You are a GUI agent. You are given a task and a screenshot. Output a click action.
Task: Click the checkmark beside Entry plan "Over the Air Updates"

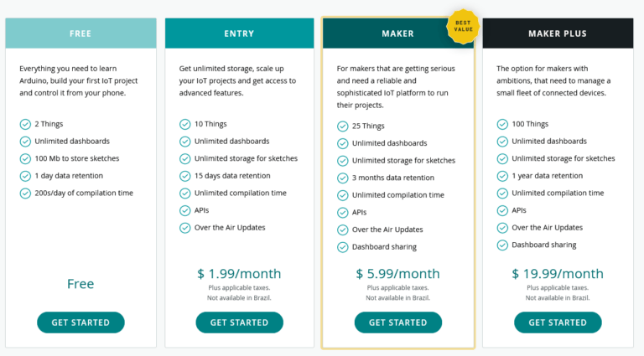tap(185, 228)
